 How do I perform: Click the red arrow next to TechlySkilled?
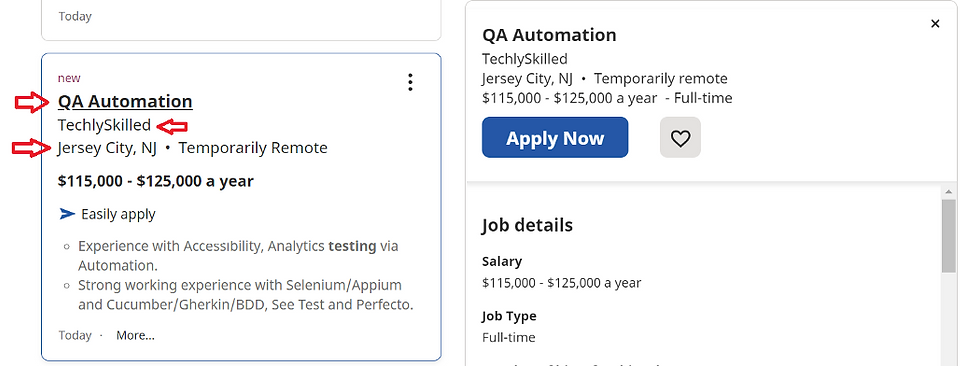pyautogui.click(x=172, y=127)
